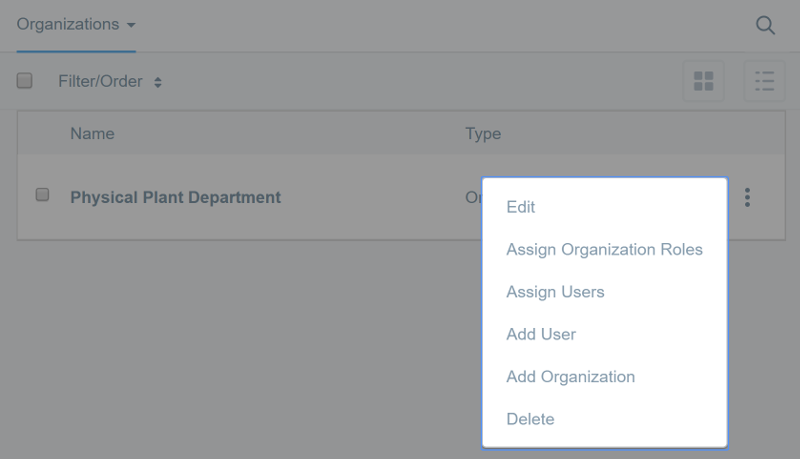Open the Physical Plant Department link
Viewport: 800px width, 459px height.
(x=176, y=197)
